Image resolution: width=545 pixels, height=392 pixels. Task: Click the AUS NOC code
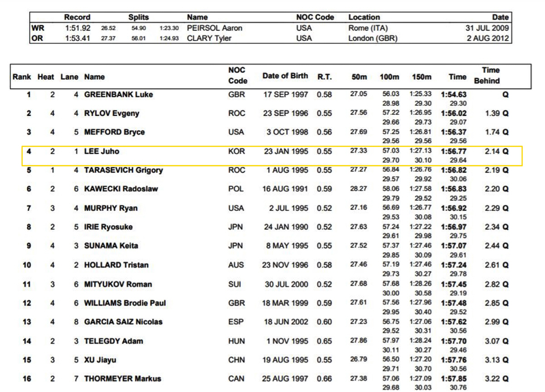coord(236,265)
